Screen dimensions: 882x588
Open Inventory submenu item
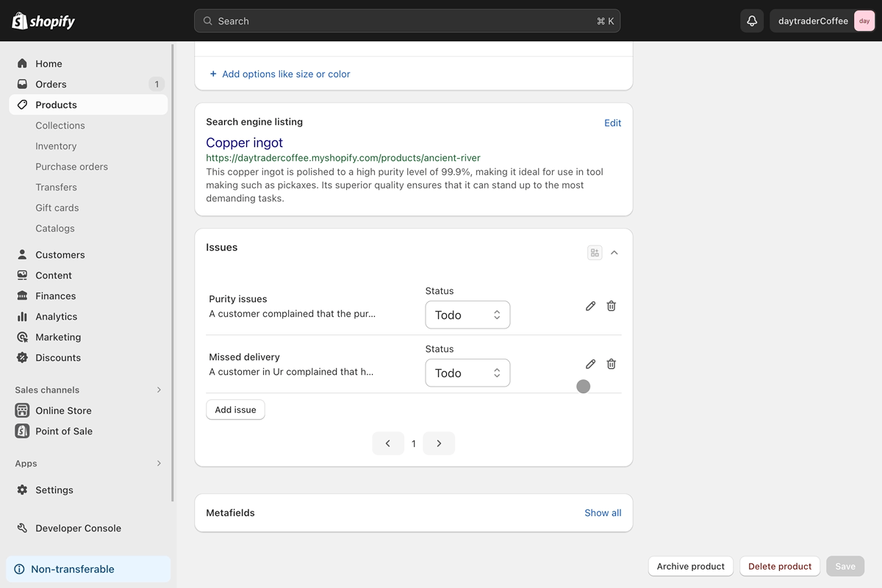pos(56,146)
